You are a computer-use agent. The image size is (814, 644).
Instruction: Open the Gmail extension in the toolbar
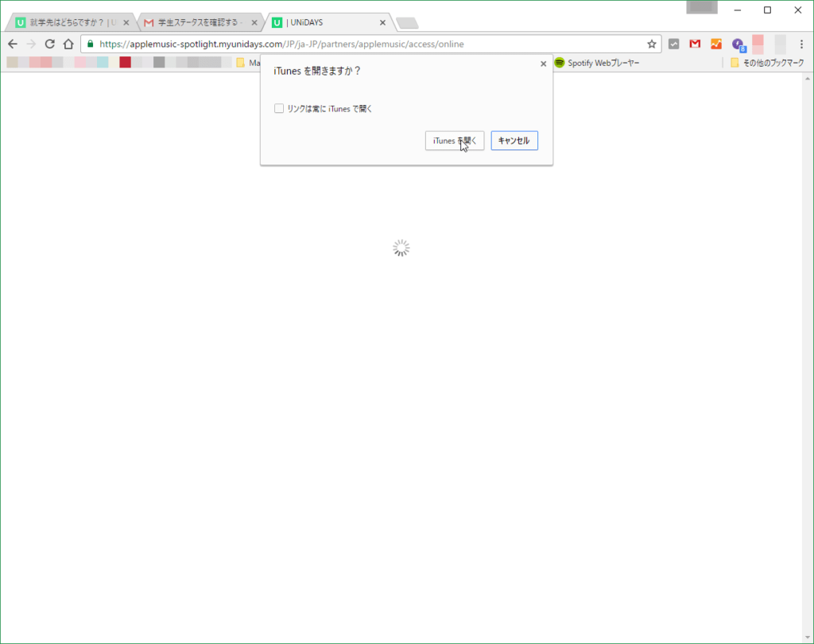tap(695, 45)
